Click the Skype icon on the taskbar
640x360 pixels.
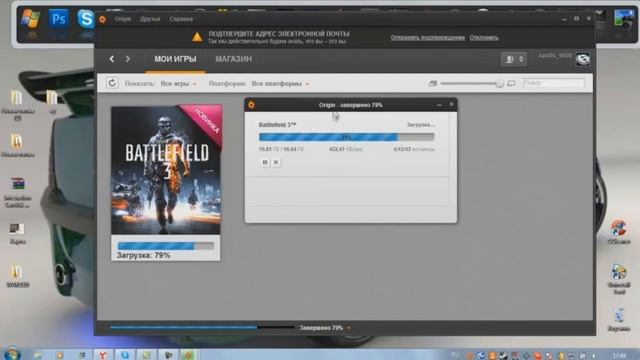(124, 355)
